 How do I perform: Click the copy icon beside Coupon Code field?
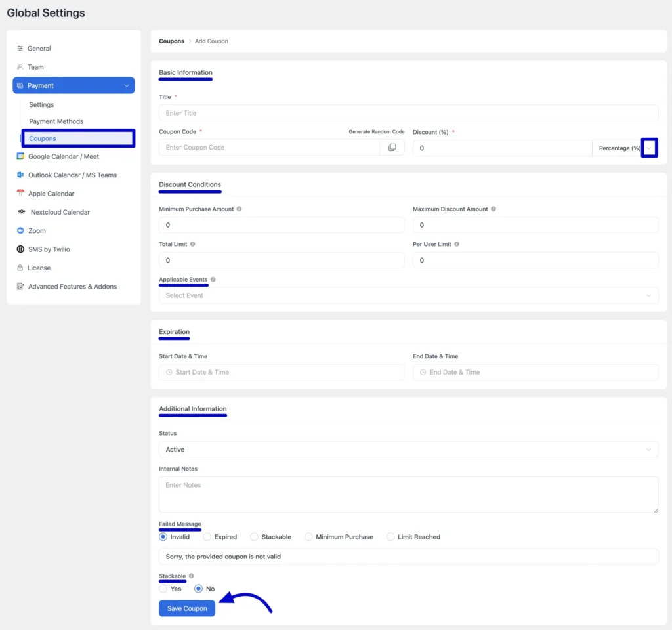392,147
